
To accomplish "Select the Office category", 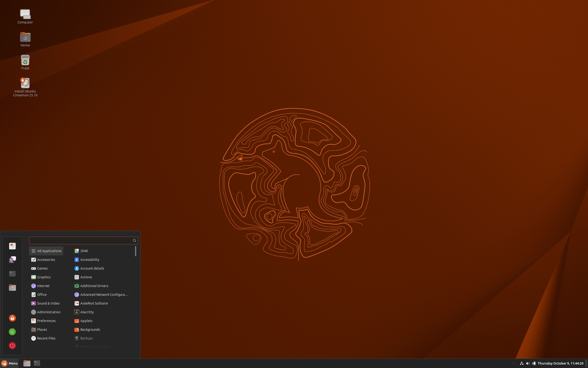I will [46, 295].
